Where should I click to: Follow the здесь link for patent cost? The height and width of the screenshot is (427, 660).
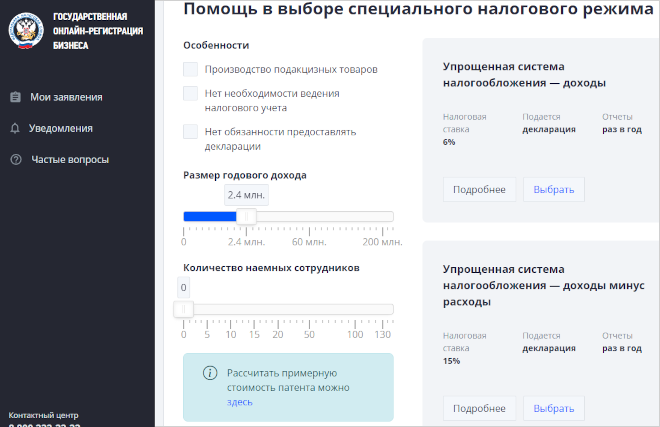[239, 402]
